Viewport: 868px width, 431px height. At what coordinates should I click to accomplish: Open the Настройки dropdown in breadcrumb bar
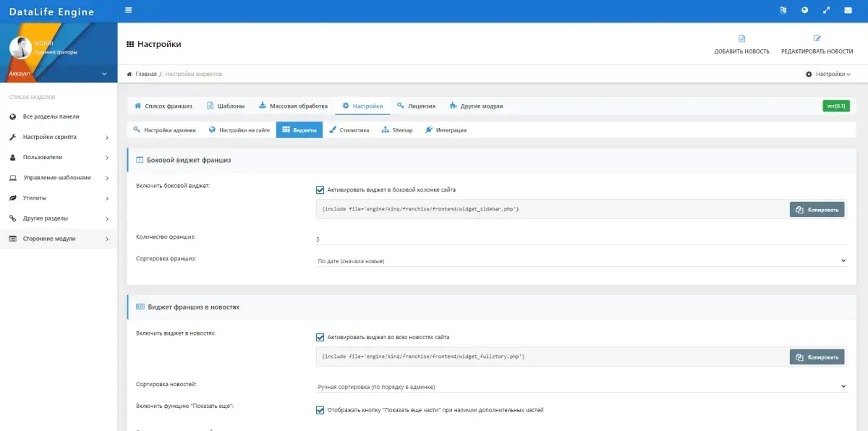828,74
